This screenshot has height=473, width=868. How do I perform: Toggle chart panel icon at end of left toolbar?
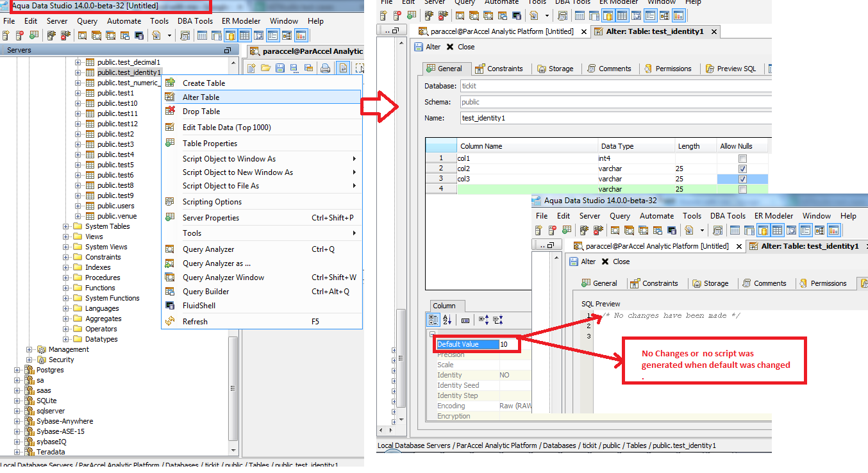click(301, 35)
